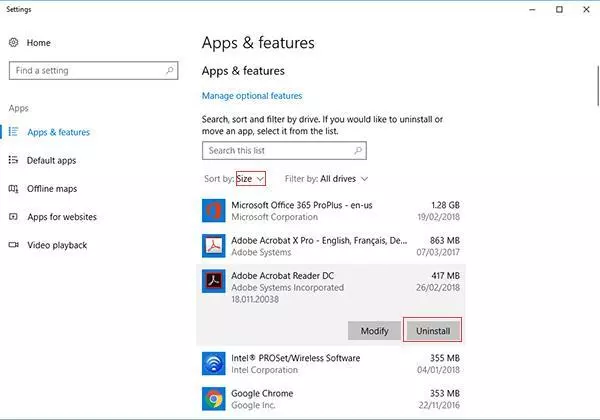Select Apps & features in sidebar
600x420 pixels.
click(59, 132)
